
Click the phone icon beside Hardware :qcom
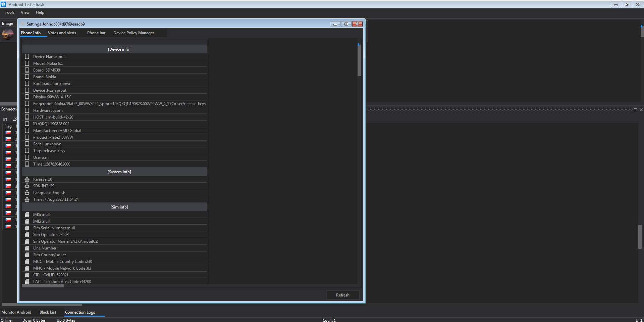click(27, 110)
